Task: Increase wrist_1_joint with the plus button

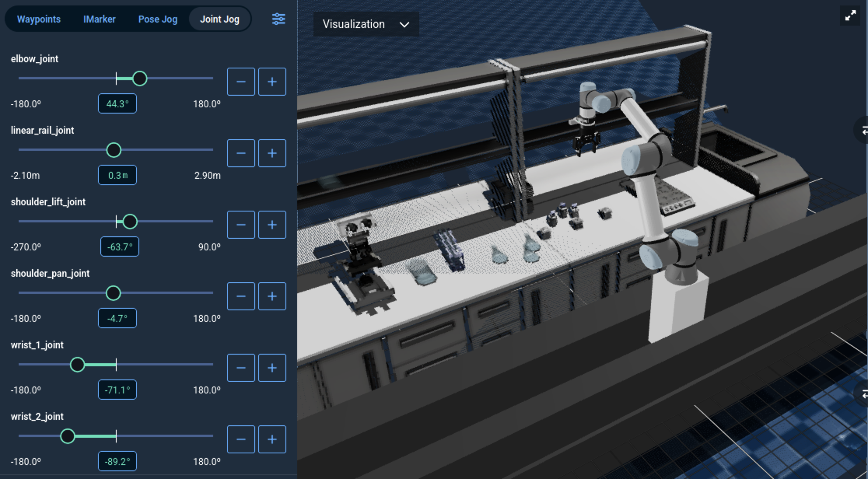Action: 272,368
